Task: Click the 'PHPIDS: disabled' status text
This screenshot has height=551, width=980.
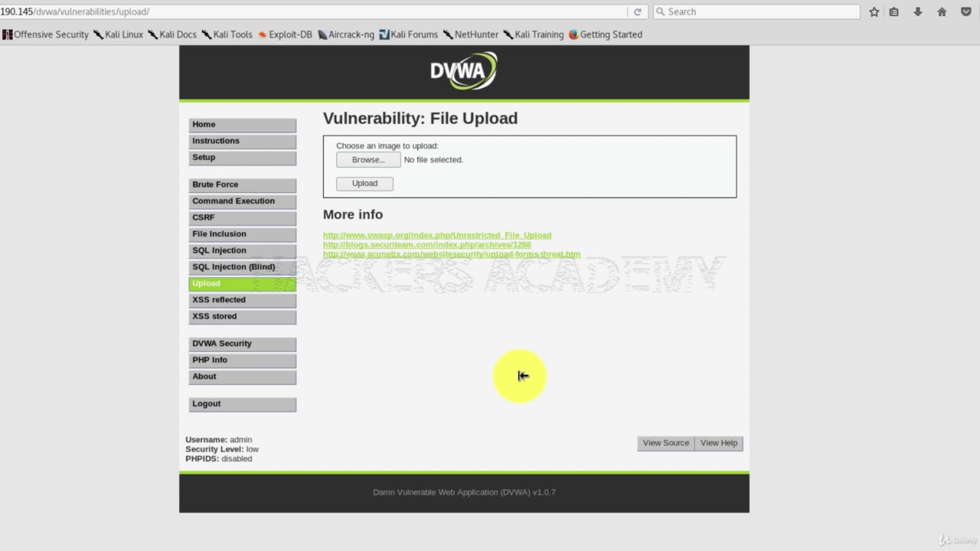Action: click(x=219, y=459)
